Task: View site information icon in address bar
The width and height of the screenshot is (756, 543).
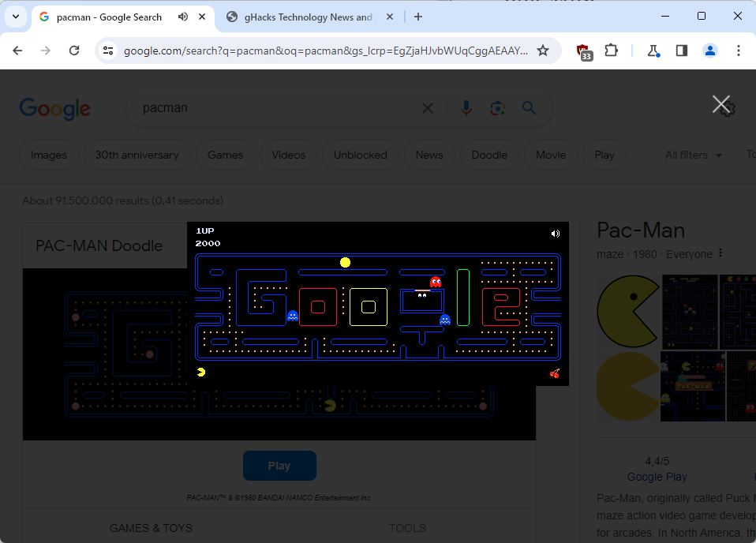Action: [108, 51]
